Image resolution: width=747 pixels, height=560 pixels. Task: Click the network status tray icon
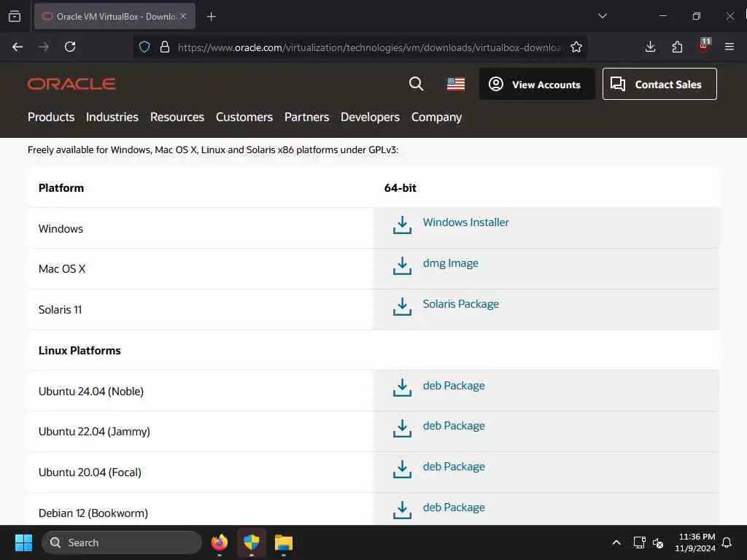point(639,542)
